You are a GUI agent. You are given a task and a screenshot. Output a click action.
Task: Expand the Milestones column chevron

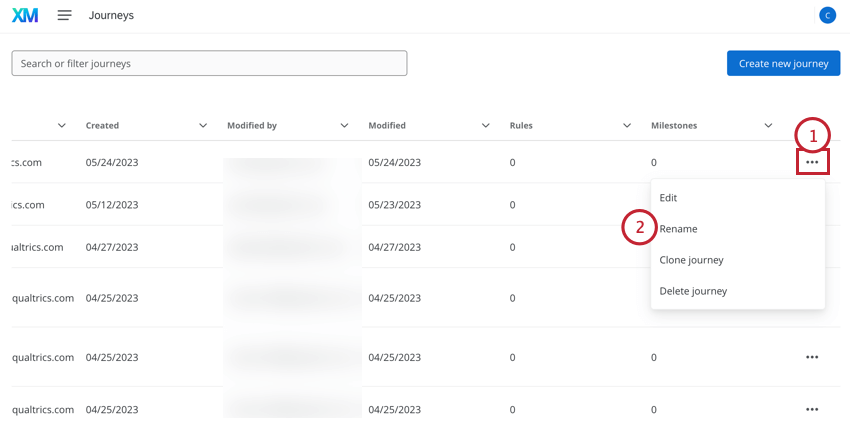pyautogui.click(x=768, y=125)
